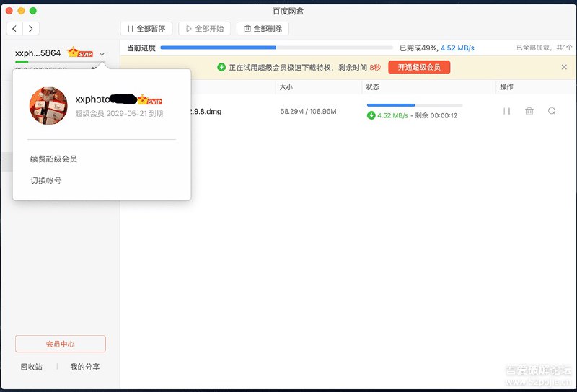This screenshot has width=577, height=392.
Task: Click the SVIP crown badge in sidebar header
Action: click(80, 53)
